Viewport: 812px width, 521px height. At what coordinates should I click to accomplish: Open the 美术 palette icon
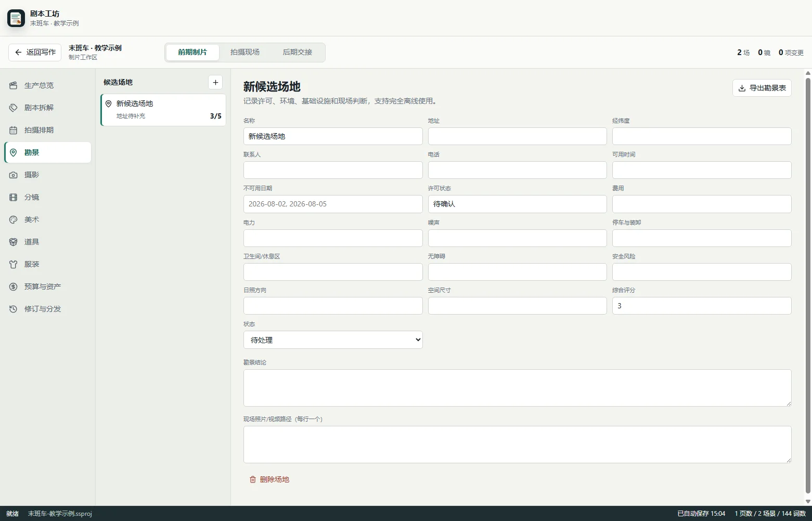tap(14, 219)
